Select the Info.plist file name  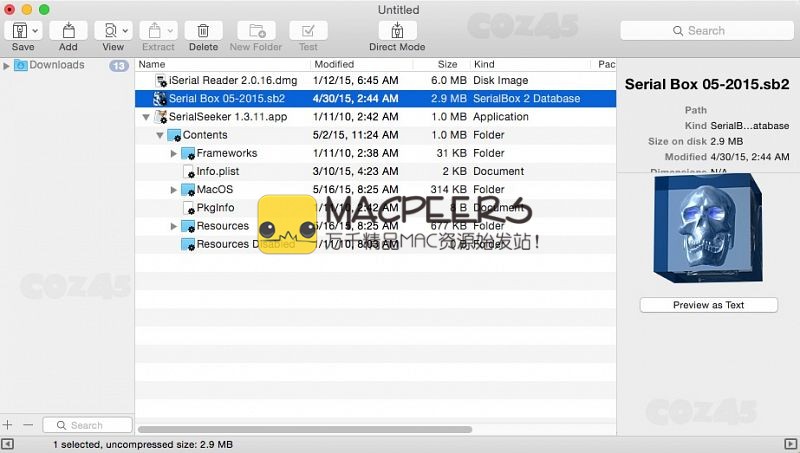[218, 171]
